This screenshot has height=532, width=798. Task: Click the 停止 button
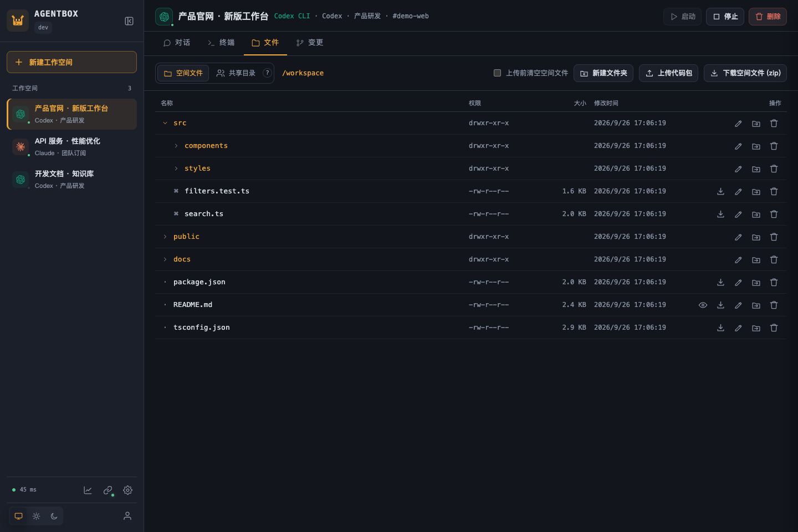725,17
